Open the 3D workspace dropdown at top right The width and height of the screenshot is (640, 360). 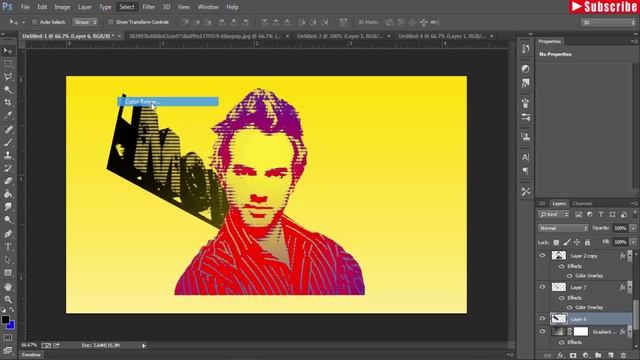point(609,22)
